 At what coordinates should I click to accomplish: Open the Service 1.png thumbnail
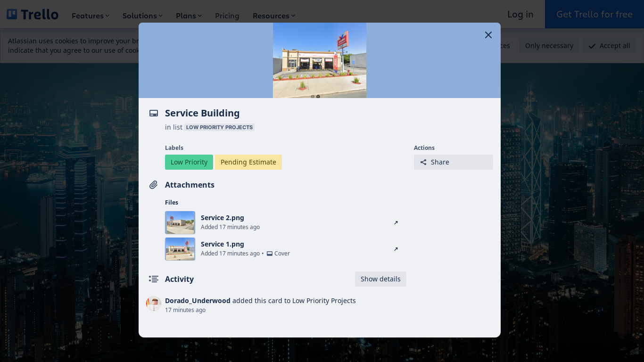tap(180, 249)
